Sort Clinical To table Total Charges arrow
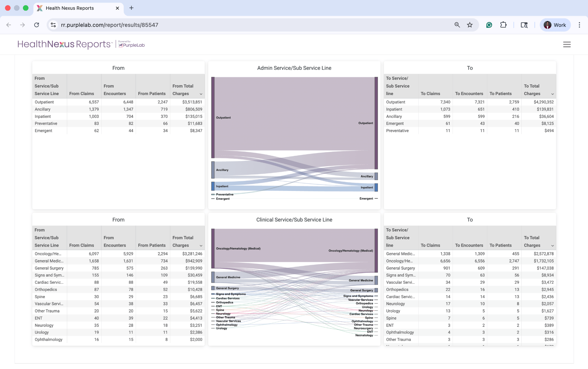The width and height of the screenshot is (588, 369). pyautogui.click(x=552, y=246)
